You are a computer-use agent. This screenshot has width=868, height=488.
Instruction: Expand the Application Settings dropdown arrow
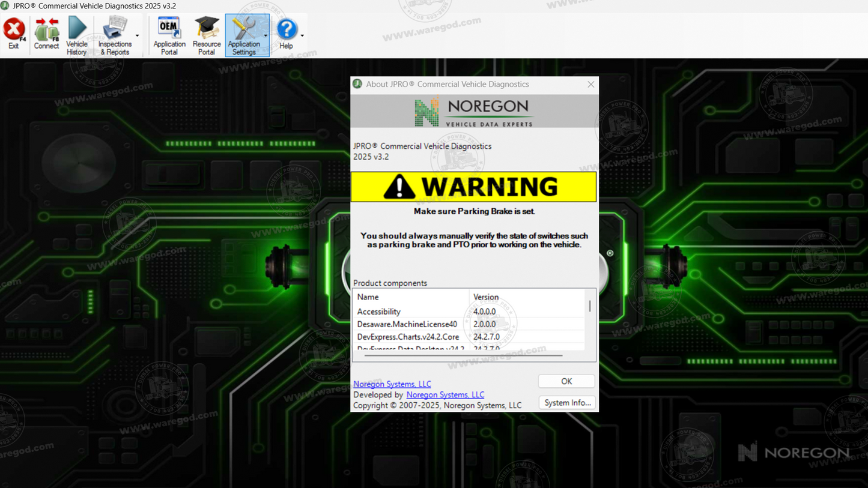point(266,36)
